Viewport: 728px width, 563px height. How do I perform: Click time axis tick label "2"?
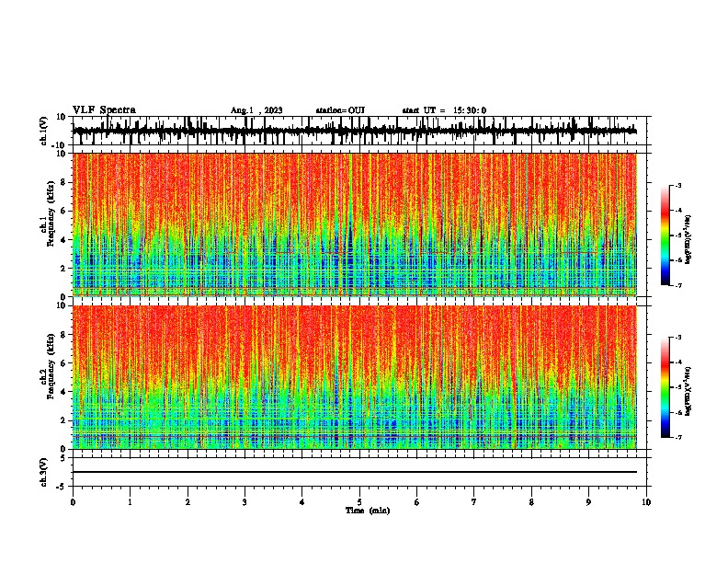188,502
